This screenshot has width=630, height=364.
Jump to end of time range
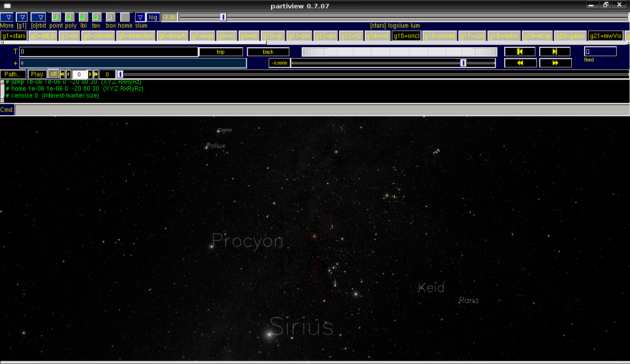click(555, 52)
